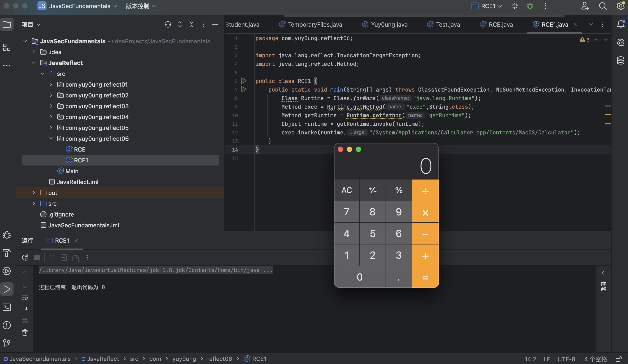
Task: Switch to the RCE.java editor tab
Action: point(500,24)
